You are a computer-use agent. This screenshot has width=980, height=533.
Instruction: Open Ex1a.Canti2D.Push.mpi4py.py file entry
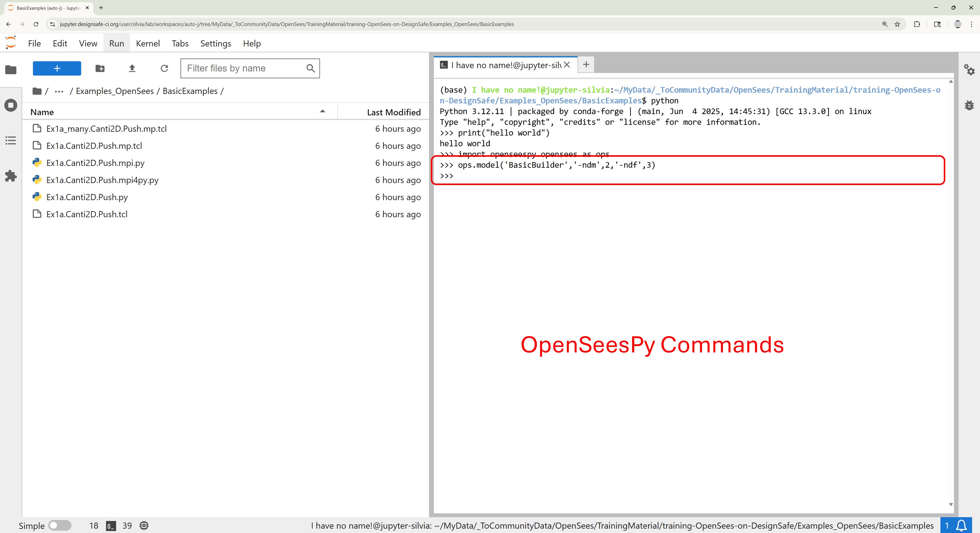coord(102,180)
